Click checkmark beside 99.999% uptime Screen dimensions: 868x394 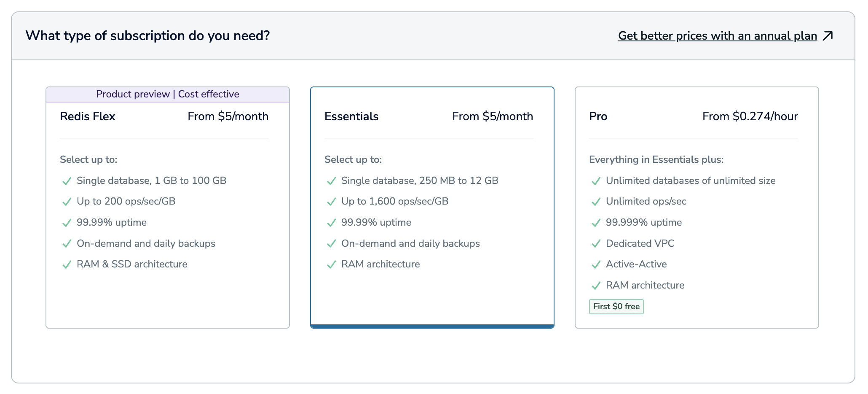coord(596,223)
